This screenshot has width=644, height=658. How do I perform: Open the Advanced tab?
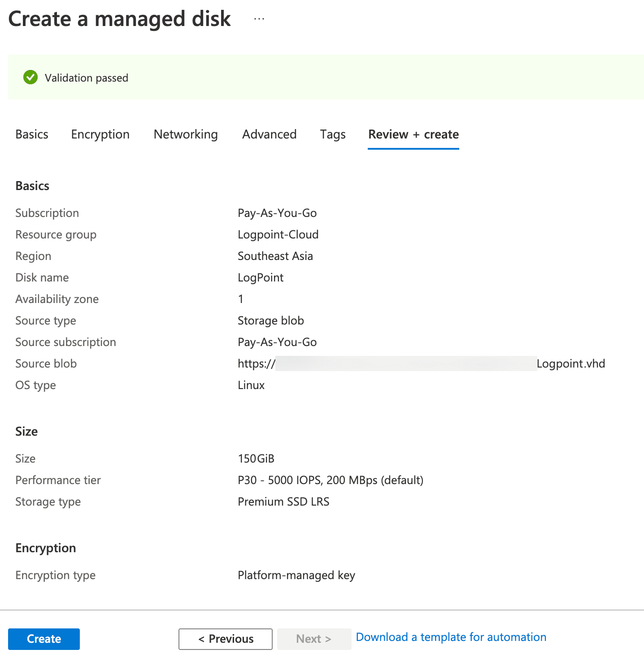point(269,134)
